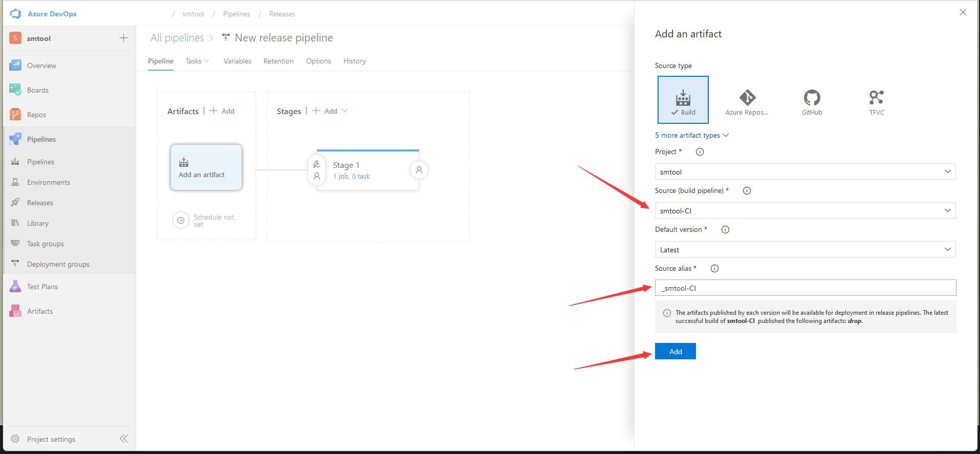Click the plus icon beside smtool project
The image size is (980, 454).
click(123, 38)
